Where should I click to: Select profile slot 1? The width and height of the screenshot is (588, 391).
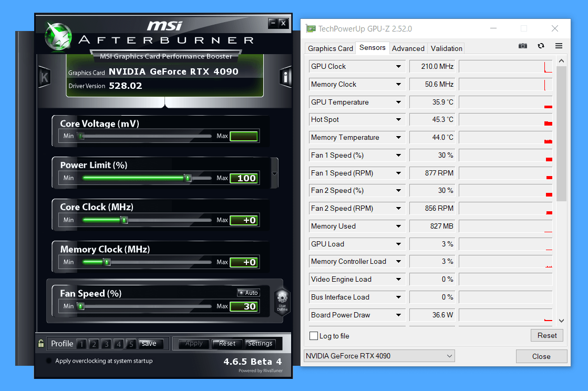[x=81, y=344]
